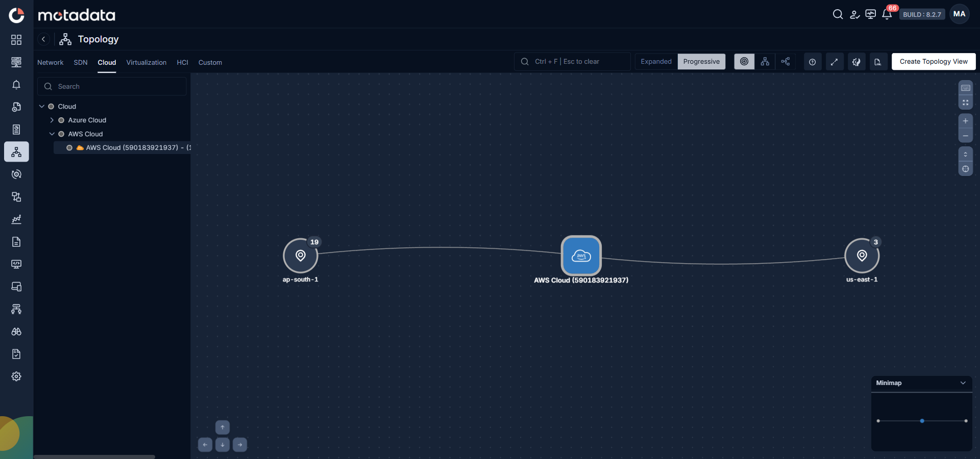Click the AWS Cloud center node
This screenshot has width=980, height=459.
coord(581,256)
